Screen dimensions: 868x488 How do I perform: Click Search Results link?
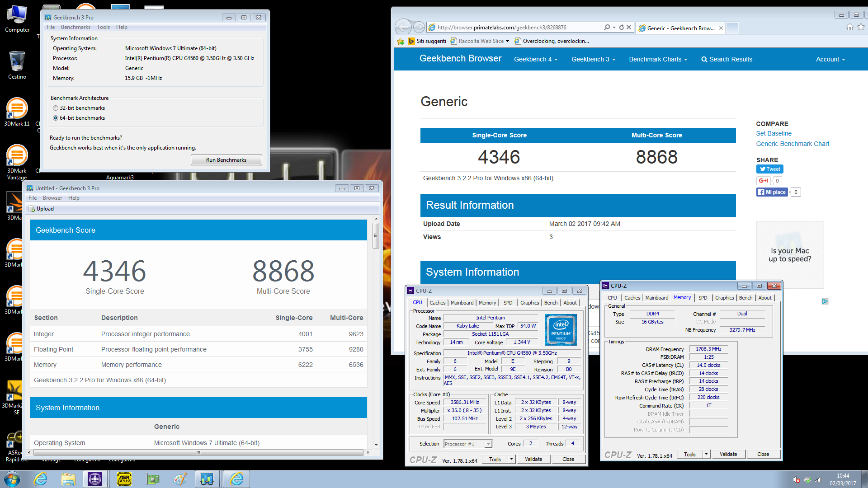coord(726,59)
